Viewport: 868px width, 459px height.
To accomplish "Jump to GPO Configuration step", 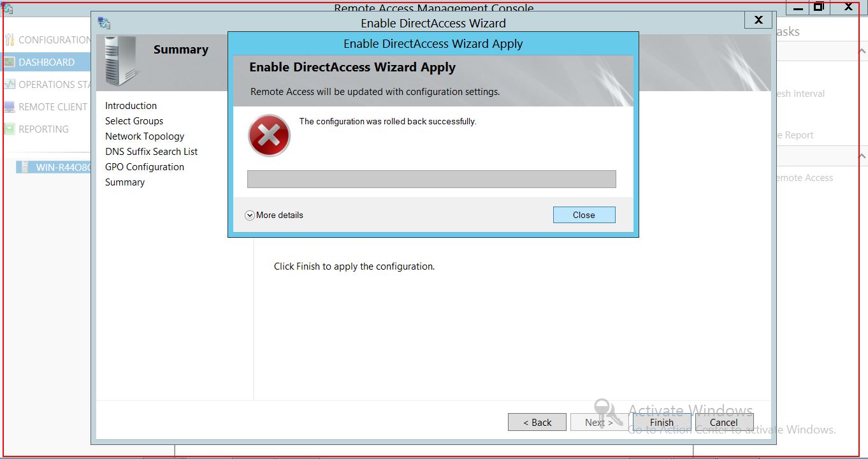I will (x=145, y=167).
